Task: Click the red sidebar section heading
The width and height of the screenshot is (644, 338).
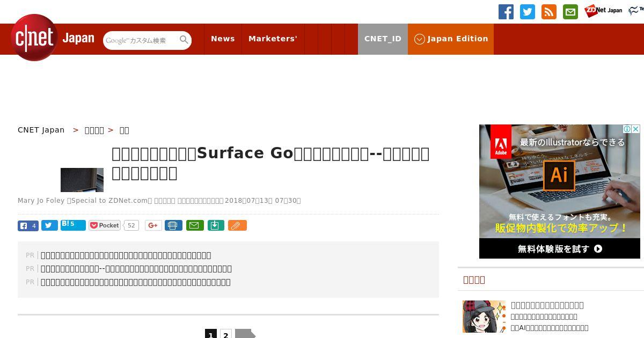Action: pyautogui.click(x=474, y=280)
